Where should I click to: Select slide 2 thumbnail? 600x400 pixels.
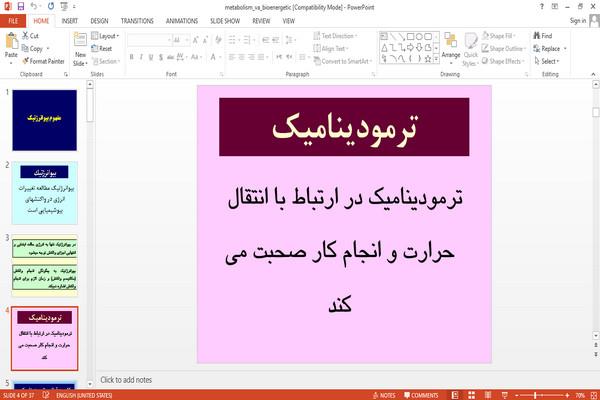[x=44, y=193]
